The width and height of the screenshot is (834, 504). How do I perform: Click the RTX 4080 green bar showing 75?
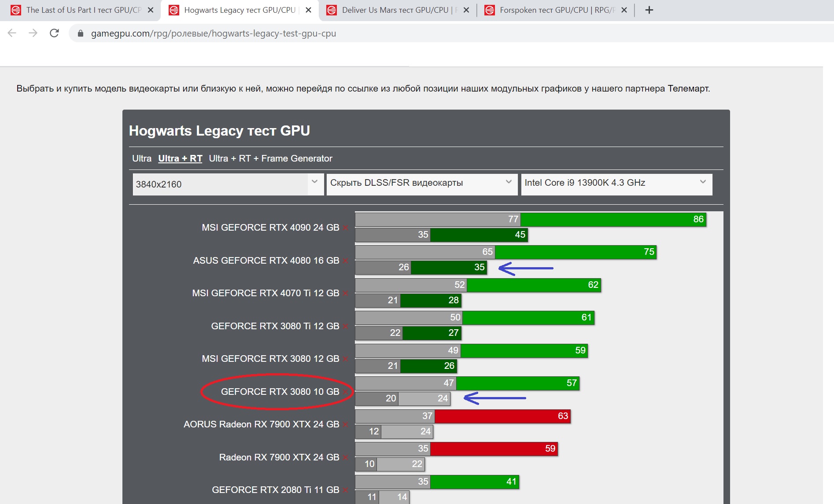tap(576, 252)
